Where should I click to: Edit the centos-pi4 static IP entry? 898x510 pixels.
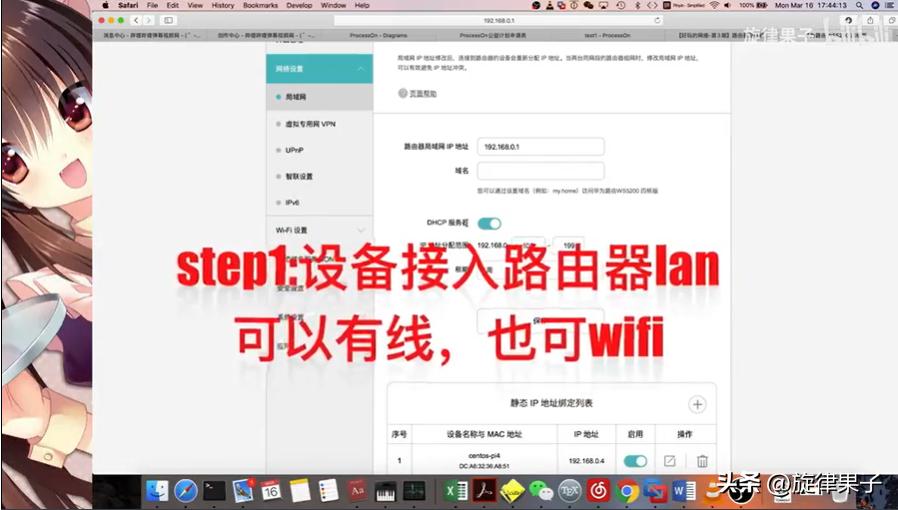tap(669, 461)
